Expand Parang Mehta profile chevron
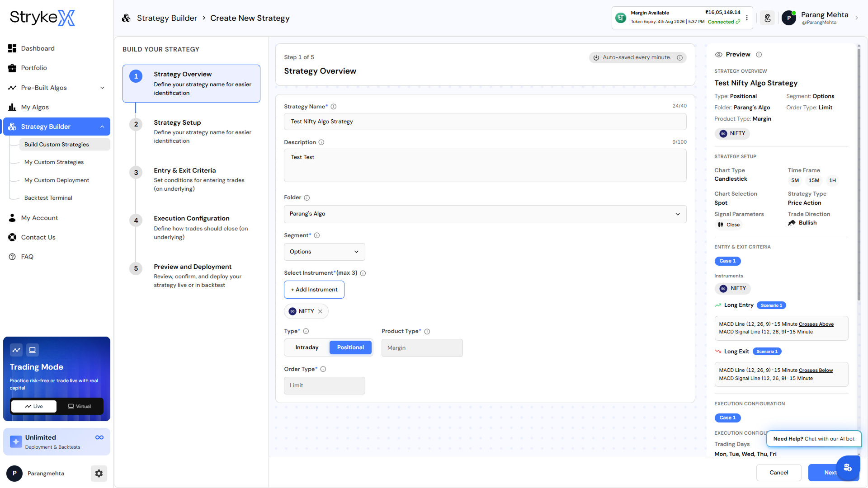The image size is (868, 488). tap(856, 18)
